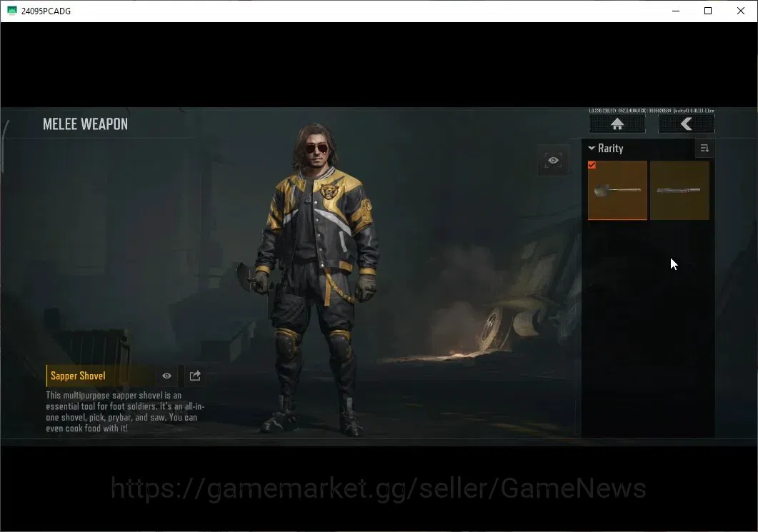Uncheck the equipped checkmark on shovel item

(592, 165)
